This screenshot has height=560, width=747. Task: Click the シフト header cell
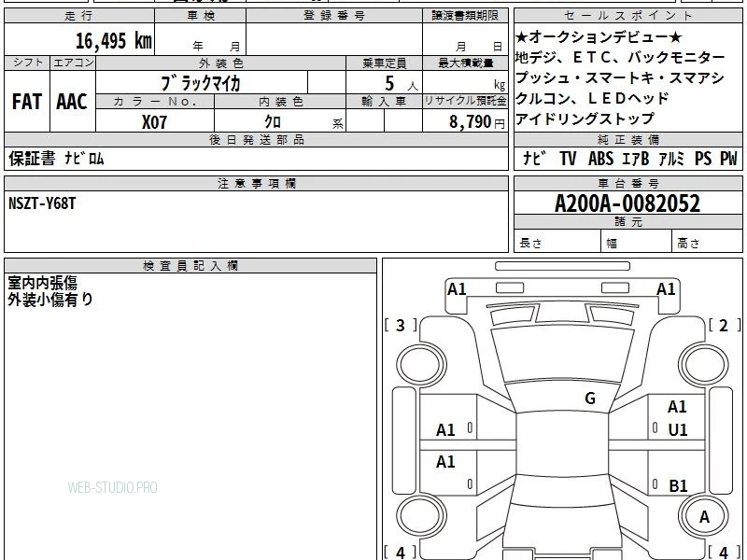coord(28,63)
